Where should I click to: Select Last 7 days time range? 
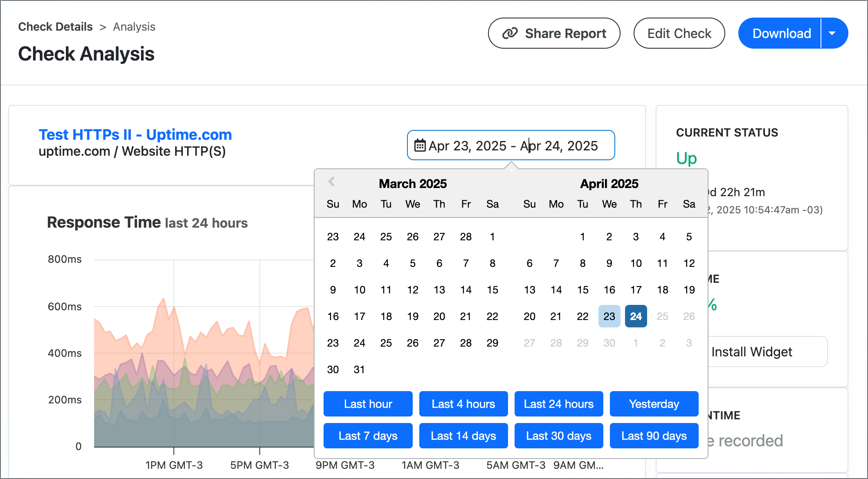(x=368, y=436)
